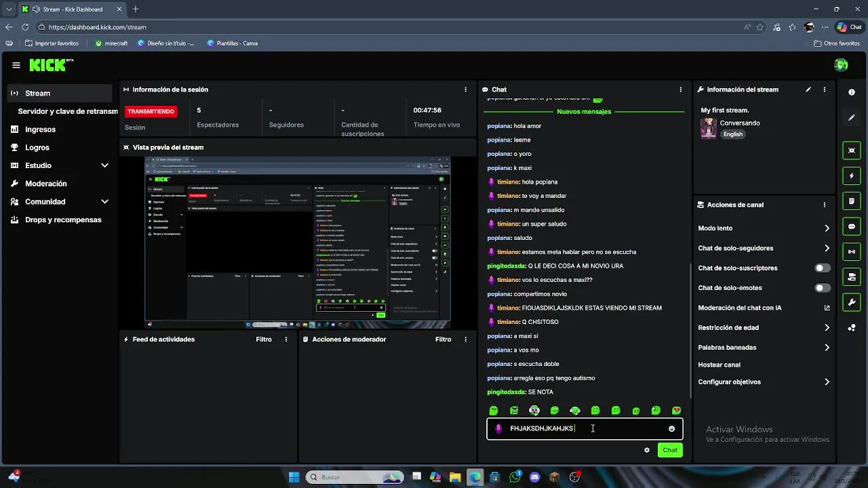Jump to Nuevos mensajes in chat
Viewport: 868px width, 488px height.
(584, 111)
